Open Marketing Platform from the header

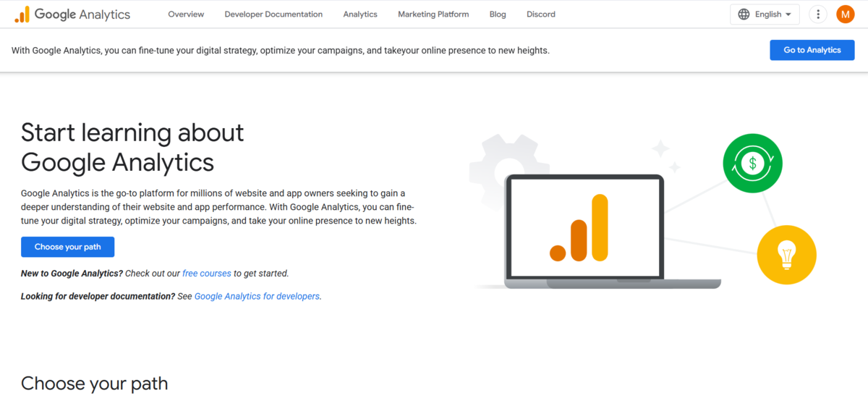pyautogui.click(x=433, y=14)
